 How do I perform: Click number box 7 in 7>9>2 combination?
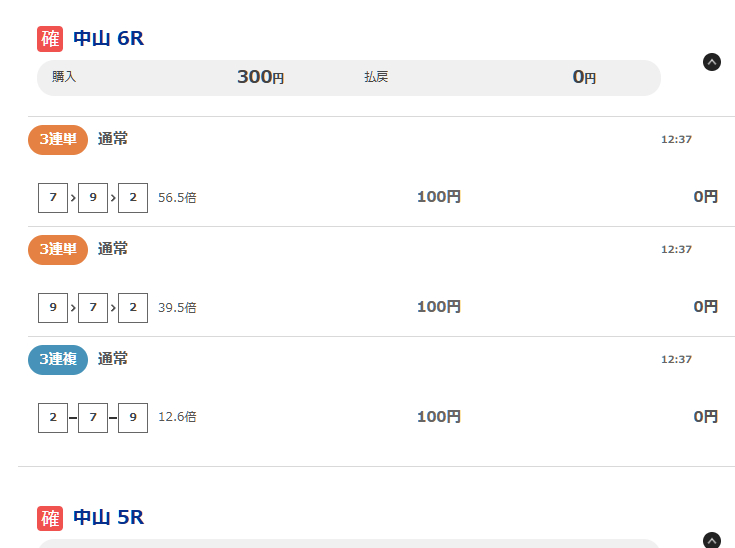coord(53,197)
